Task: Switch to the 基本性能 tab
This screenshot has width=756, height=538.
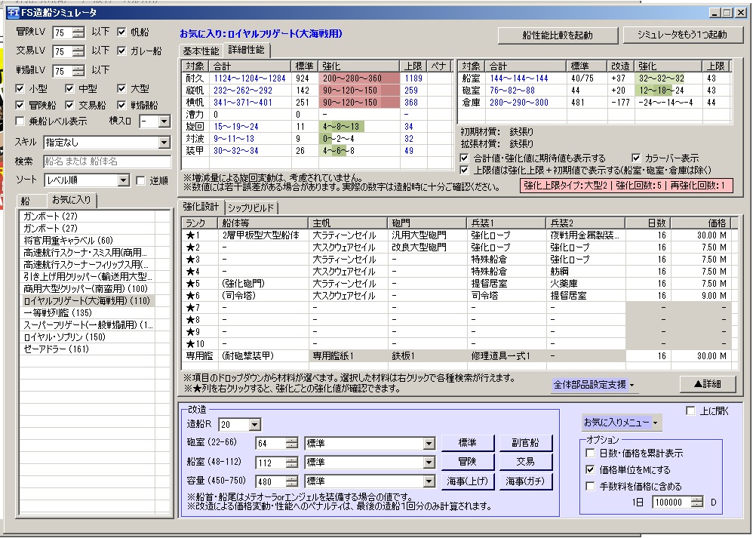Action: pos(201,51)
